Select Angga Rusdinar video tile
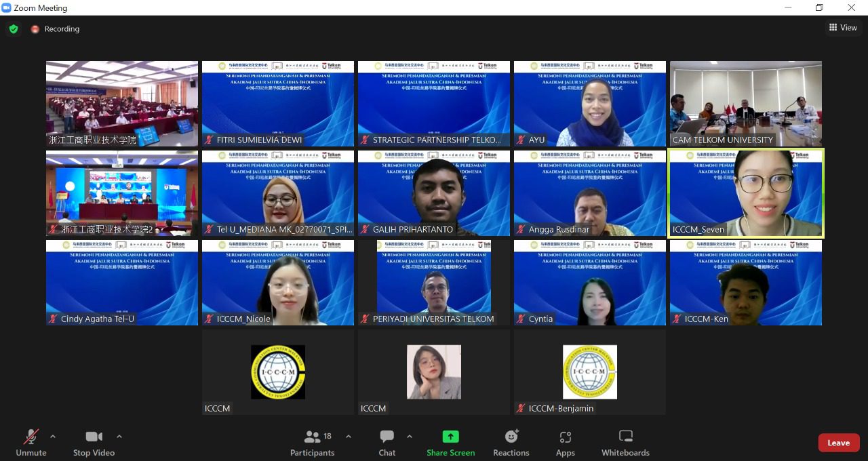Viewport: 868px width, 461px height. 590,193
